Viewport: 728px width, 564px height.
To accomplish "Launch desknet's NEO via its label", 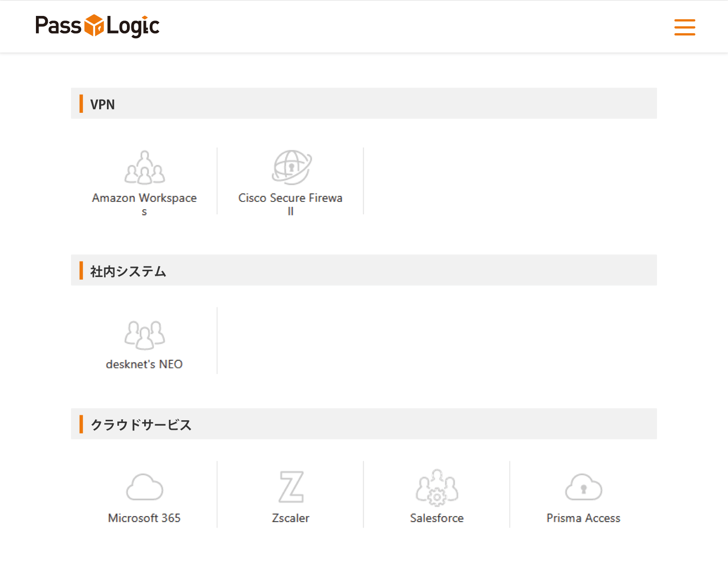I will 144,364.
